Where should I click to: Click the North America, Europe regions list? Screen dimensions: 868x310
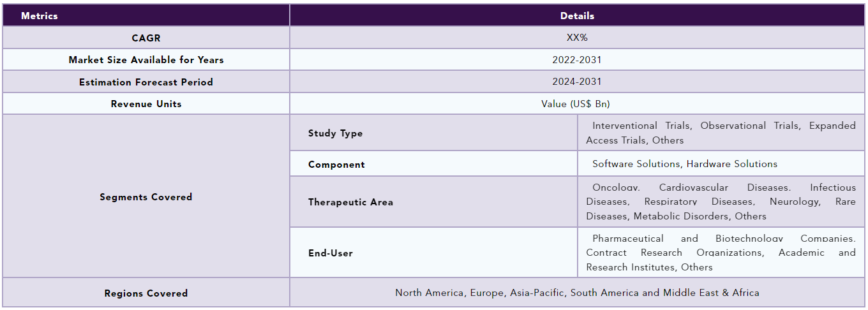pos(577,293)
